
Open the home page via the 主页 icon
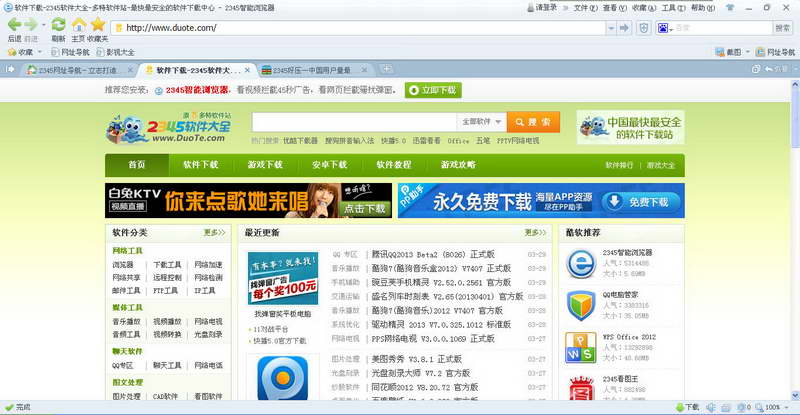(79, 24)
